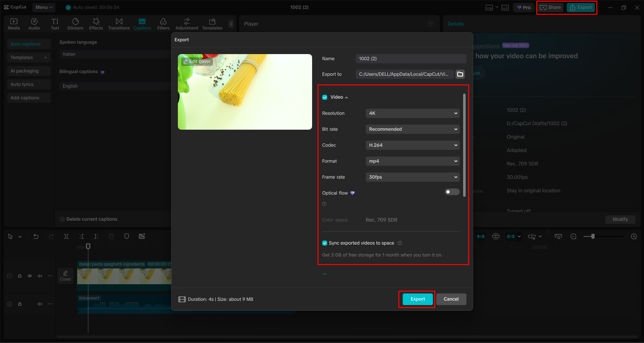This screenshot has height=343, width=644.
Task: Click the Undo icon in the timeline toolbar
Action: 36,236
